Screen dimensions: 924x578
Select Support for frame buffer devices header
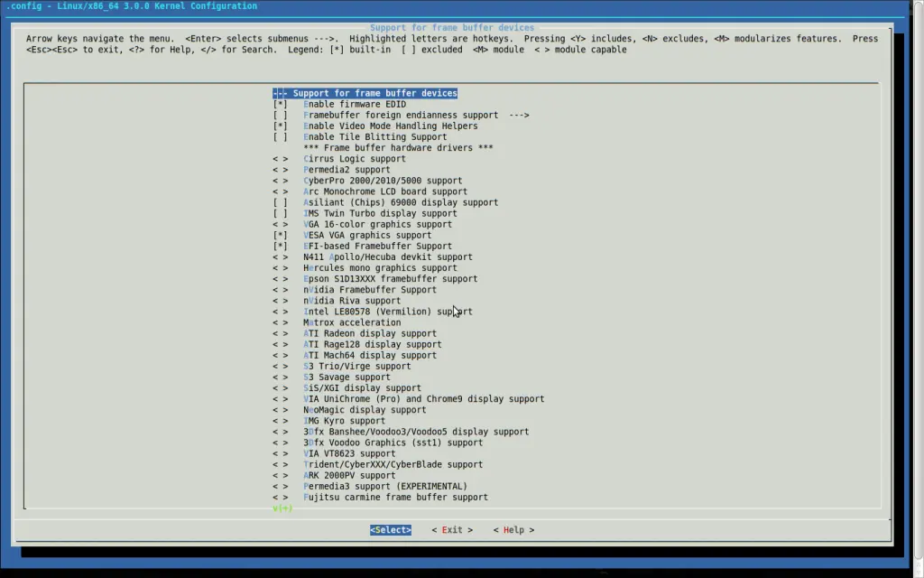pyautogui.click(x=365, y=93)
